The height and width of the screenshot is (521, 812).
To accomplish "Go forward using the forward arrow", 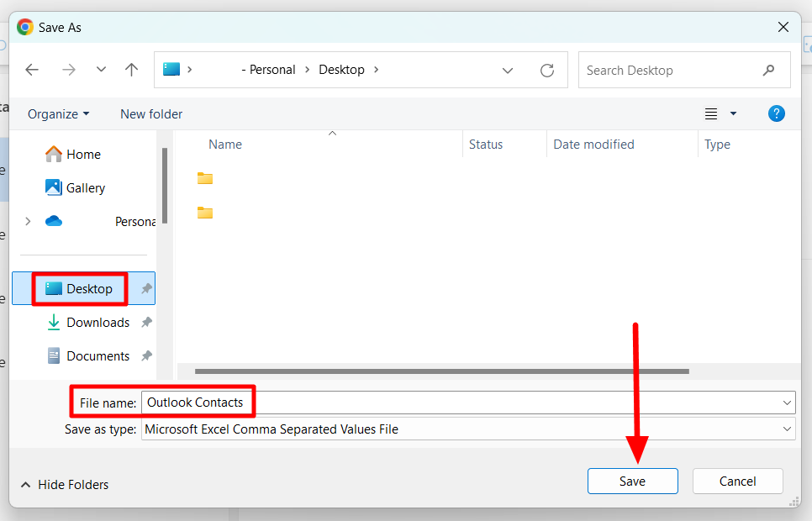I will point(68,70).
